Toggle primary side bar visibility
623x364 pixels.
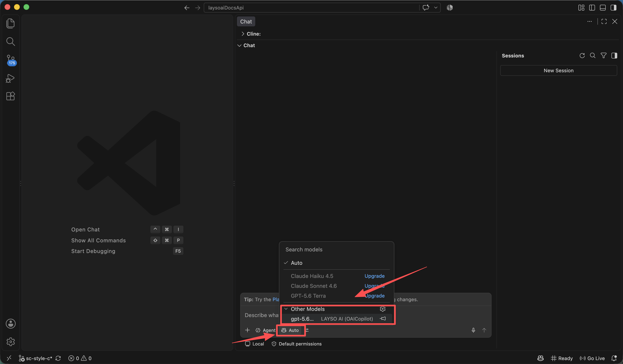[592, 8]
